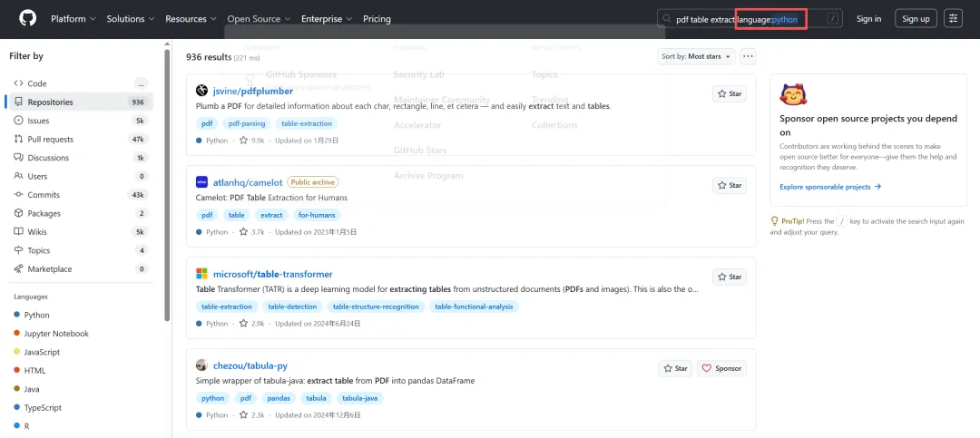The image size is (980, 438).
Task: Click the Sign up button
Action: (x=916, y=19)
